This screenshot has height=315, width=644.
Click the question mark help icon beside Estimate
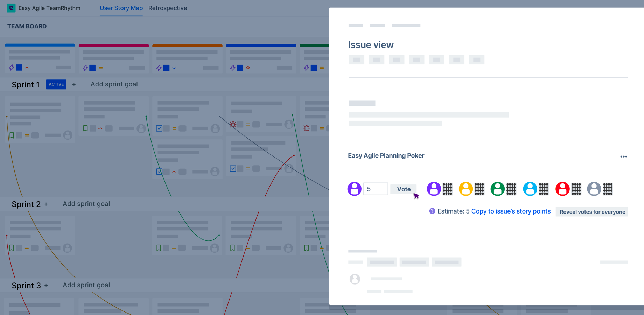[x=432, y=211]
